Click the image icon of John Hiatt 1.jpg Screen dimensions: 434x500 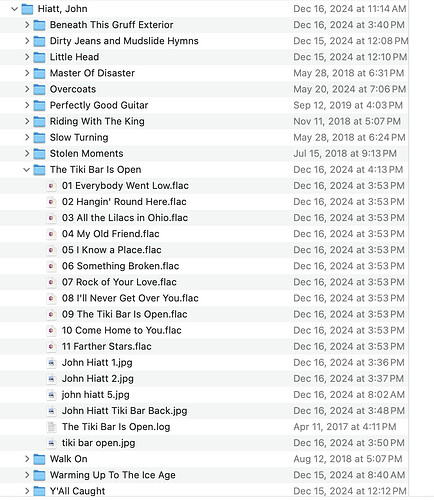tap(51, 363)
